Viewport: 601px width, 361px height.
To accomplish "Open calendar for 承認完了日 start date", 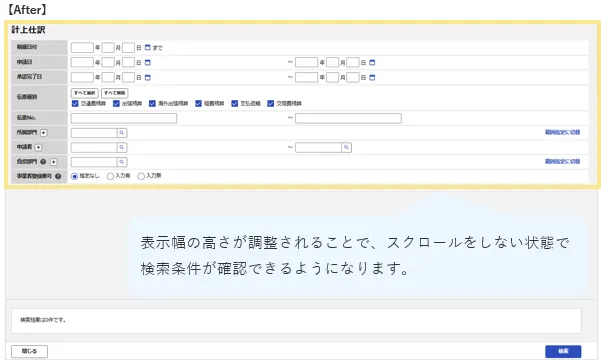I will 148,77.
